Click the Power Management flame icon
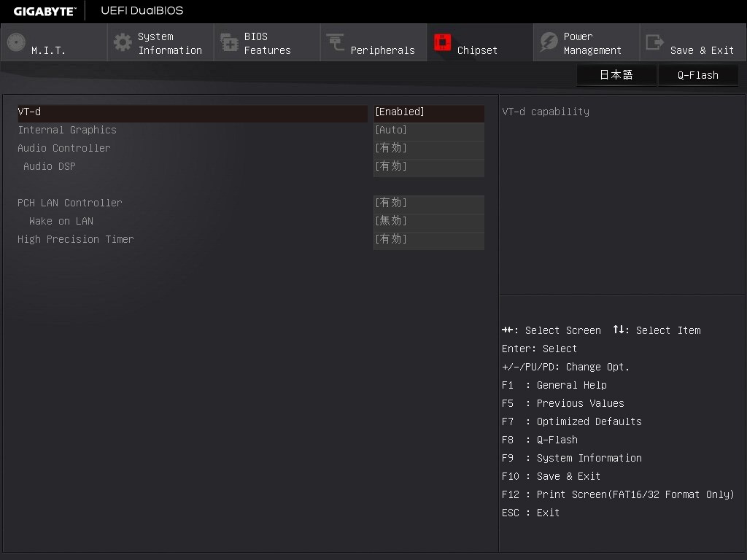747x560 pixels. tap(547, 42)
